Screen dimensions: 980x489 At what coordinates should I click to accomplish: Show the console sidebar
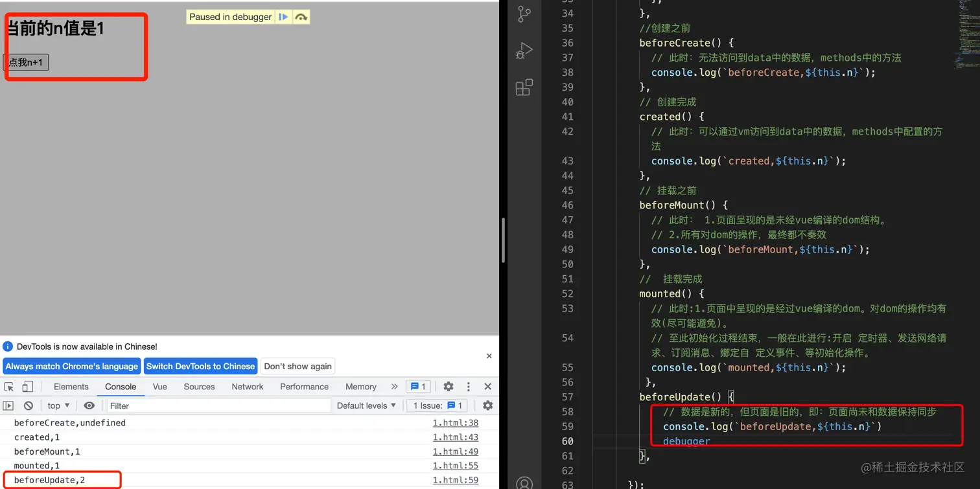8,405
